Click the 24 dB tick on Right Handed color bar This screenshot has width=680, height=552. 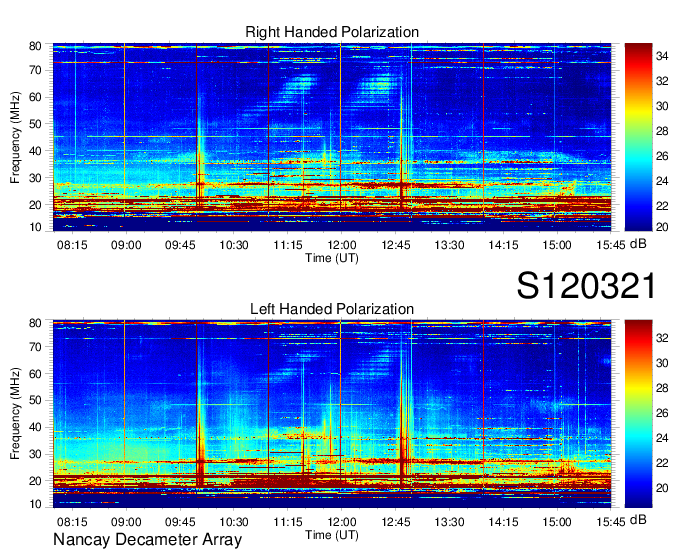pos(662,181)
